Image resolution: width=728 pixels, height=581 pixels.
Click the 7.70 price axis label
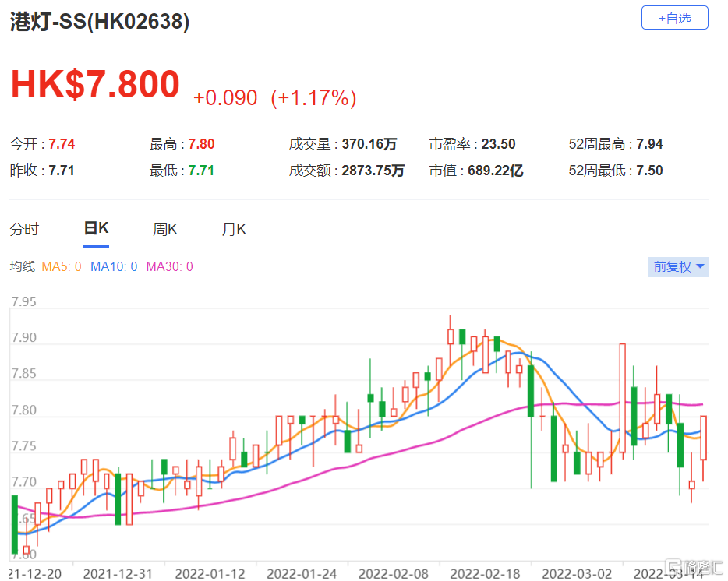(x=23, y=481)
